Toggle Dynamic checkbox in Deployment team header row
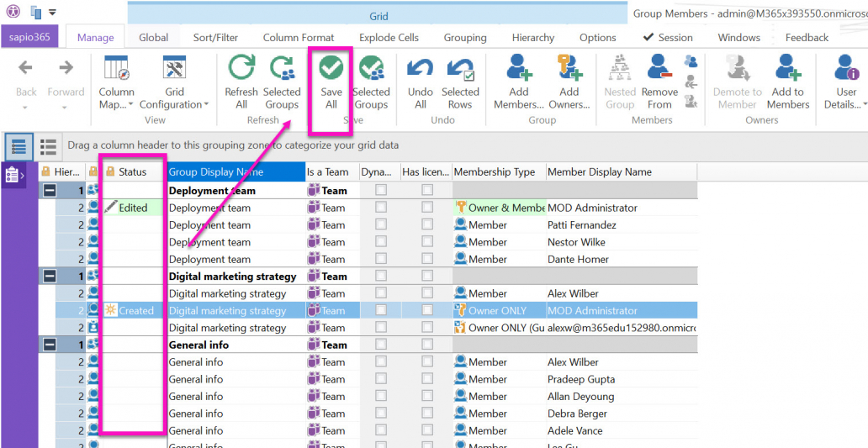Screen dimensions: 868x448 tap(381, 190)
